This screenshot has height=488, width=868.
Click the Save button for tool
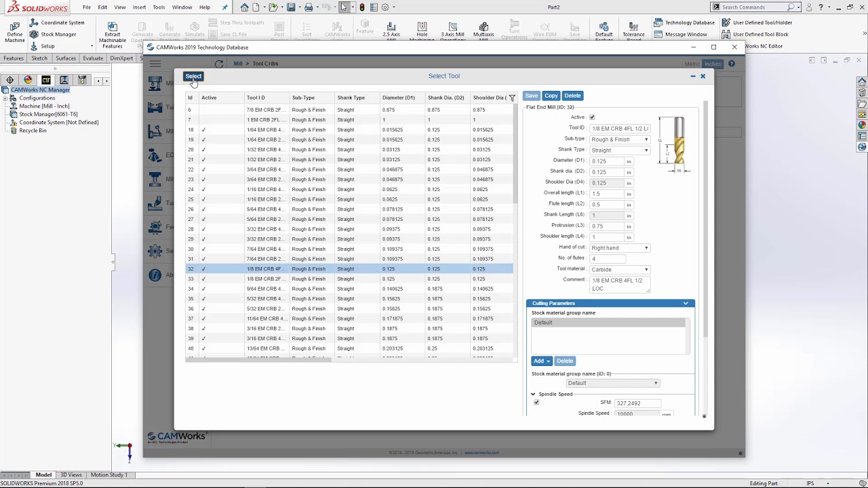[531, 96]
